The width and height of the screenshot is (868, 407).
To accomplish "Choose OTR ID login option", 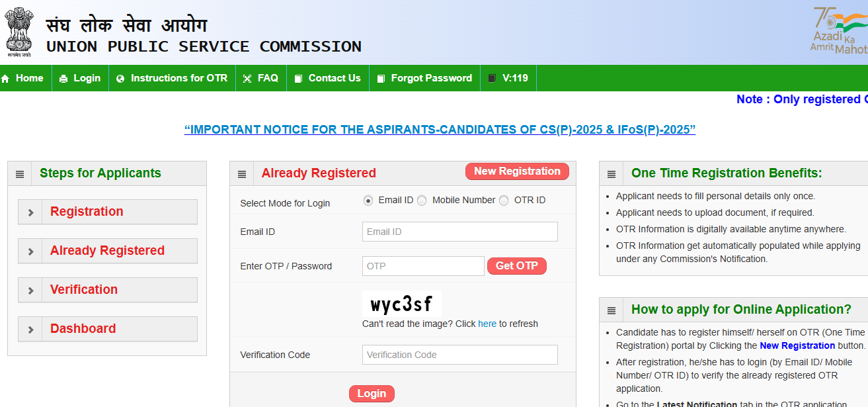I will 504,200.
